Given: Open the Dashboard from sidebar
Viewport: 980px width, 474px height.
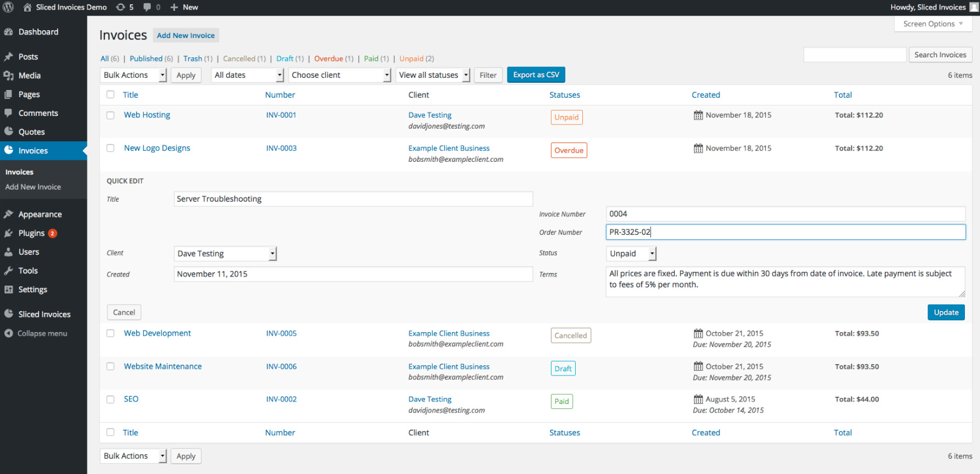Looking at the screenshot, I should (38, 32).
